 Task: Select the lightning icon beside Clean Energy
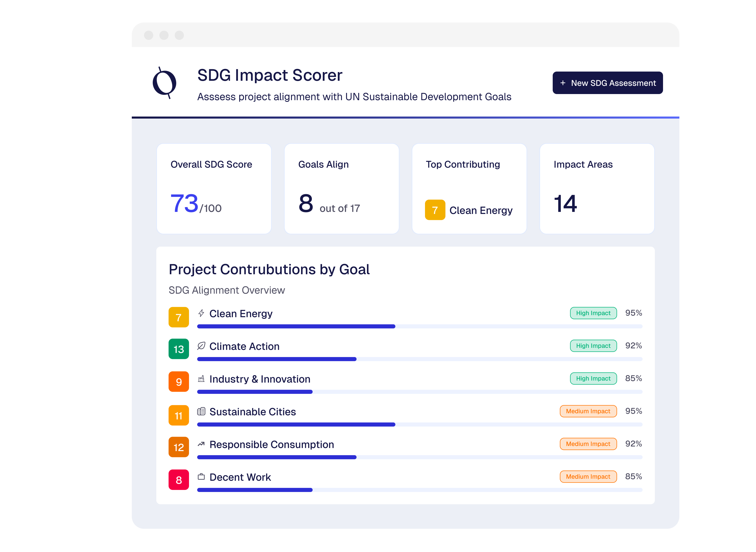[201, 313]
